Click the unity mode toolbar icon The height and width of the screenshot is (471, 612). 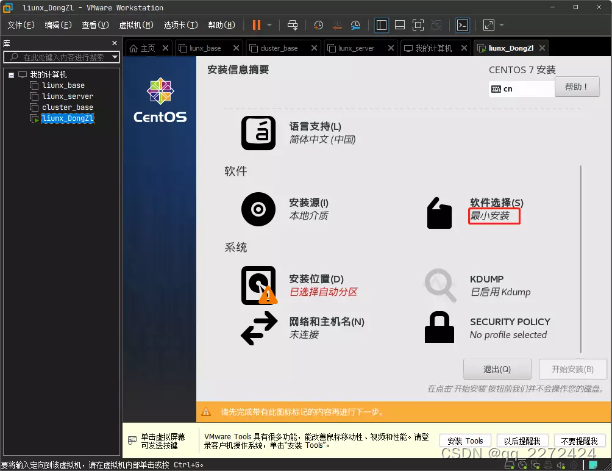pos(436,25)
